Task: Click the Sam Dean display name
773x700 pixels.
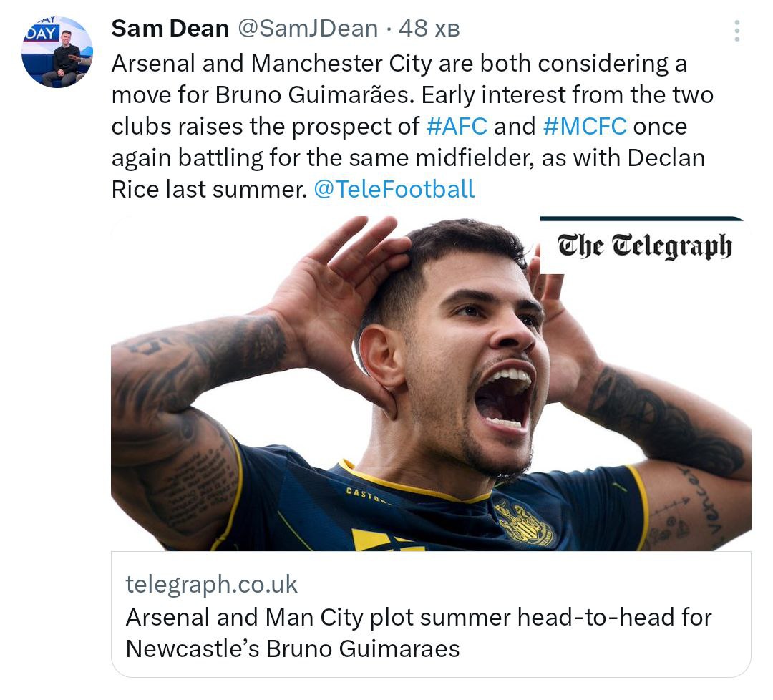Action: coord(170,29)
